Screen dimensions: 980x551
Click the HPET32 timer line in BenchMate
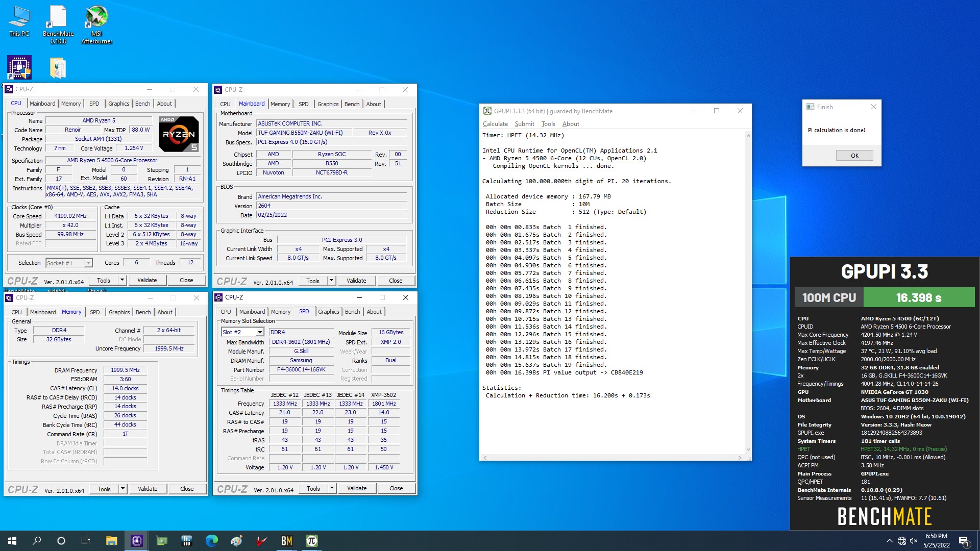pos(872,449)
